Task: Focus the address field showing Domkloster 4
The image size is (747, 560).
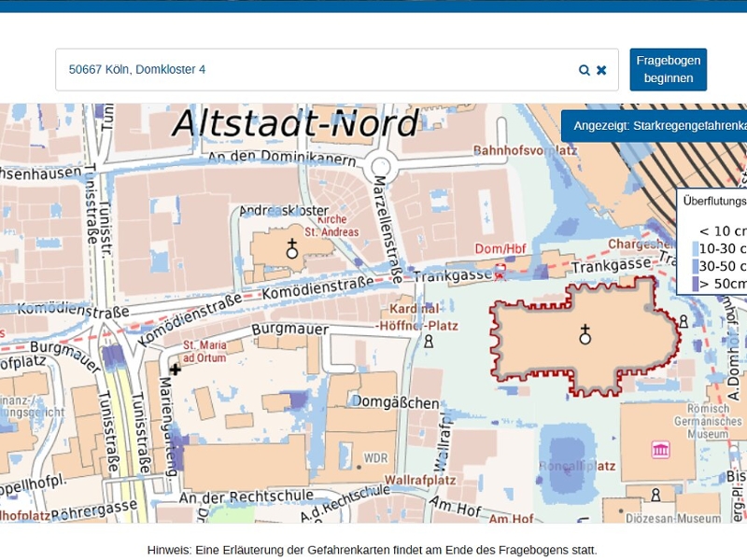Action: (317, 70)
